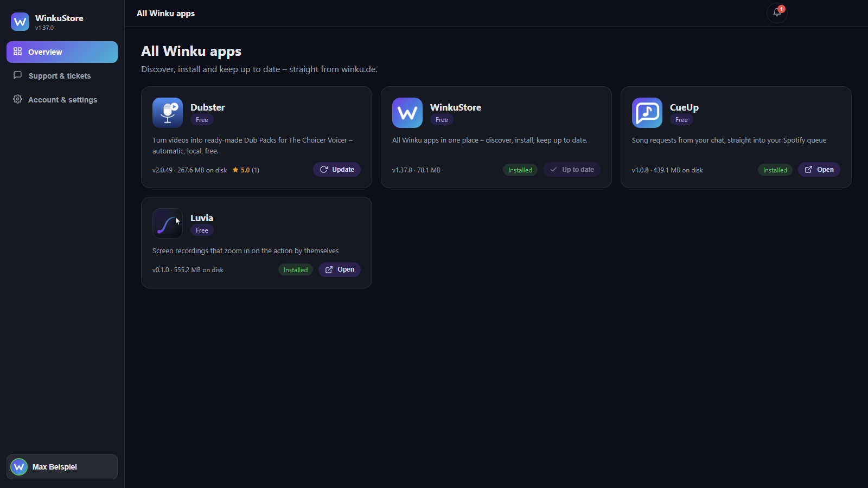The width and height of the screenshot is (868, 488).
Task: Click the Luvia description text
Action: (245, 251)
